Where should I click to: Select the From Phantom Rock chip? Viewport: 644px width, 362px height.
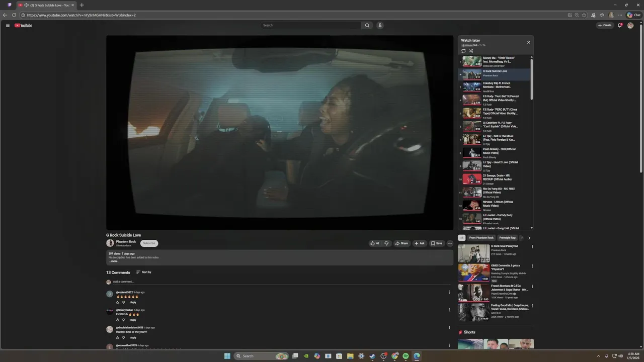[481, 238]
